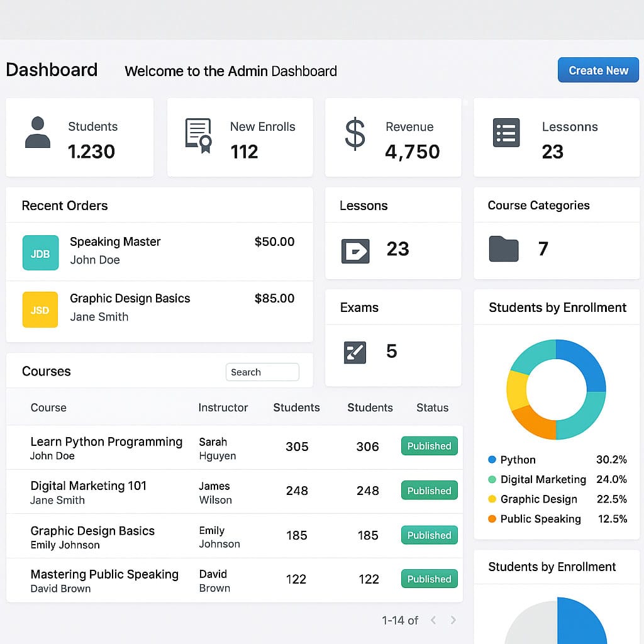This screenshot has height=644, width=644.
Task: Click the yellow segment of donut chart
Action: pos(517,390)
